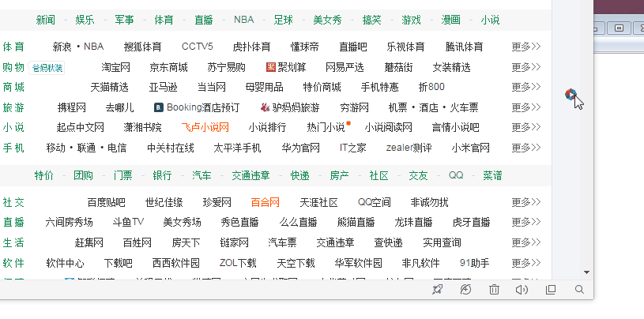Open the 百合网 link in 社交 row
Image resolution: width=644 pixels, height=319 pixels.
tap(266, 202)
